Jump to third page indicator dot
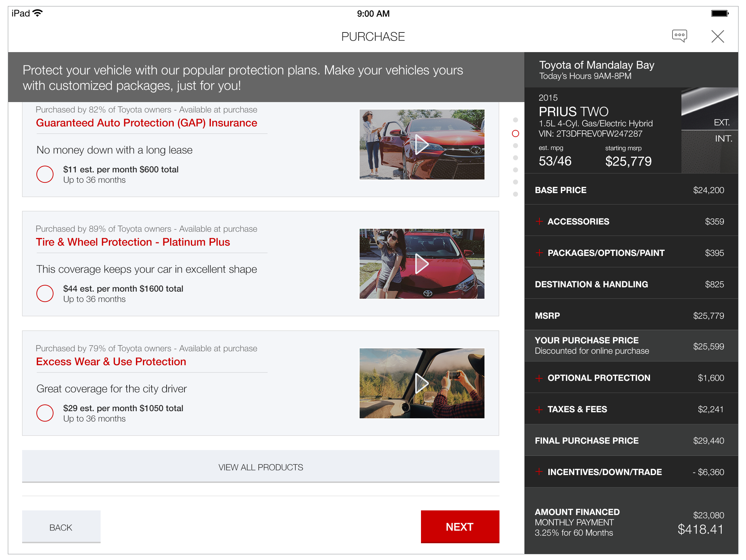Viewport: 746px width, 560px height. click(x=515, y=146)
